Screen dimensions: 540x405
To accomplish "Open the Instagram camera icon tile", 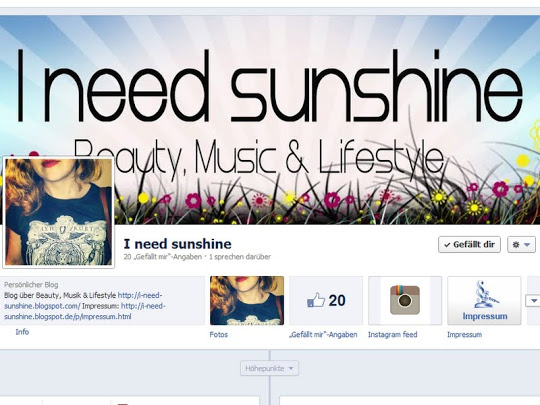I will (405, 300).
